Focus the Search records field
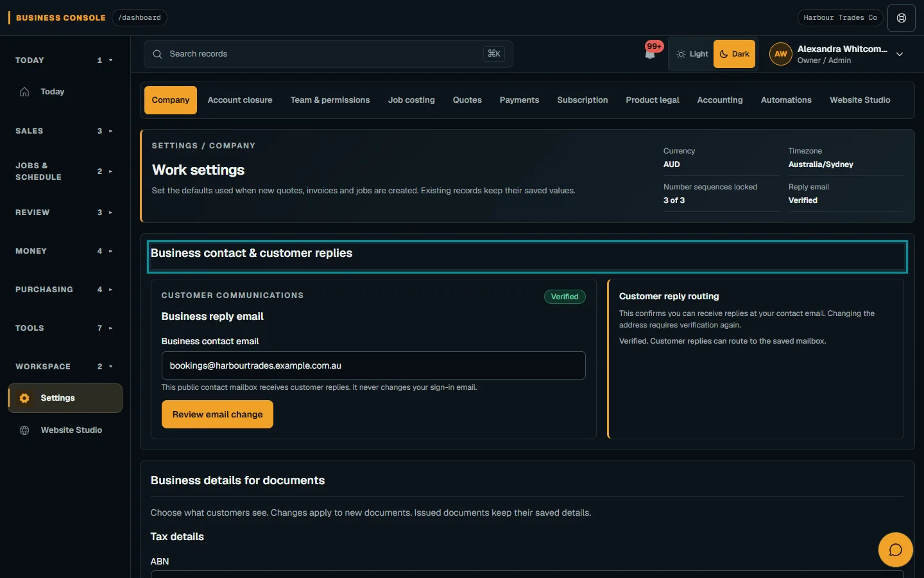Viewport: 924px width, 578px height. [328, 54]
